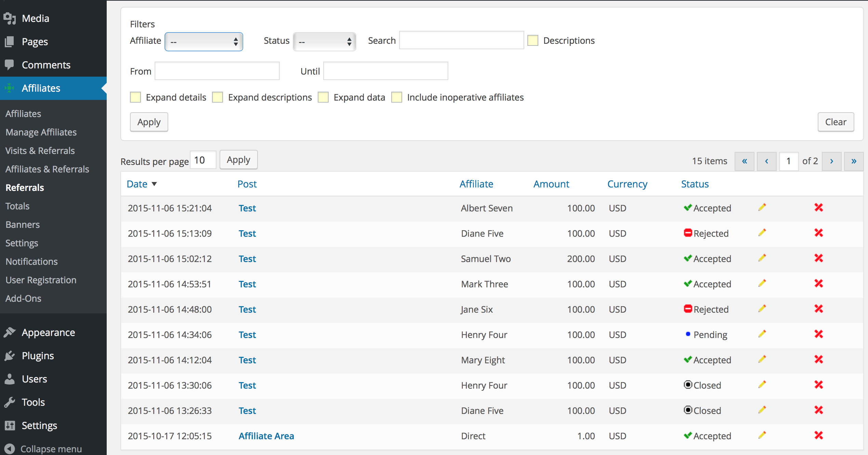Edit the 13:26:33 Diane Five referral pencil
This screenshot has width=868, height=455.
pyautogui.click(x=762, y=410)
